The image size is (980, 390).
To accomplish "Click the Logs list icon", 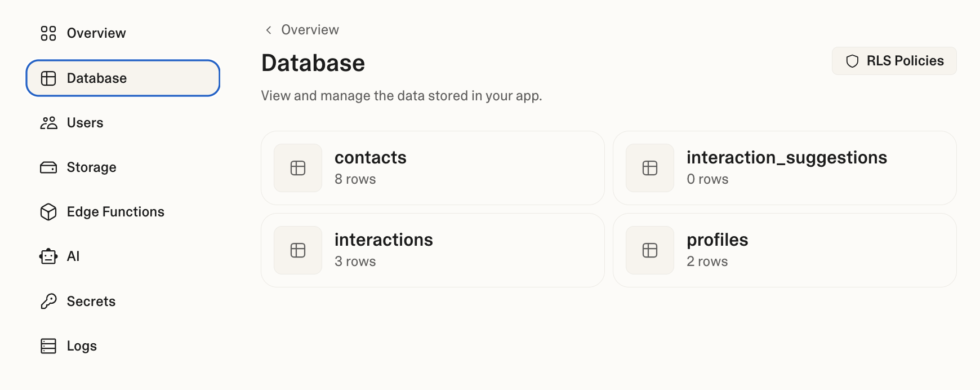I will click(x=48, y=346).
